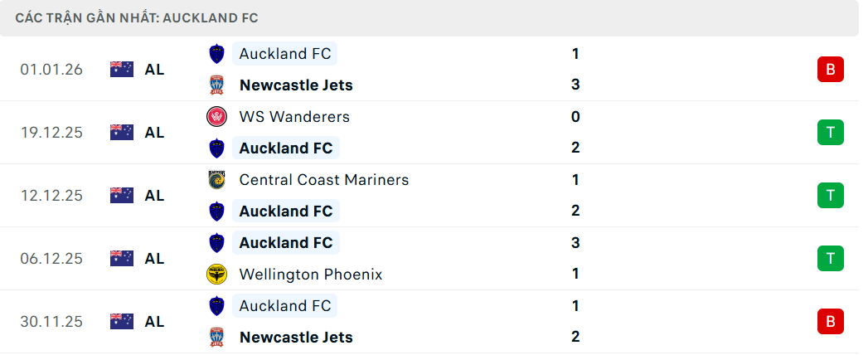
Task: Click green T result badge for 19.12.25
Action: point(830,132)
